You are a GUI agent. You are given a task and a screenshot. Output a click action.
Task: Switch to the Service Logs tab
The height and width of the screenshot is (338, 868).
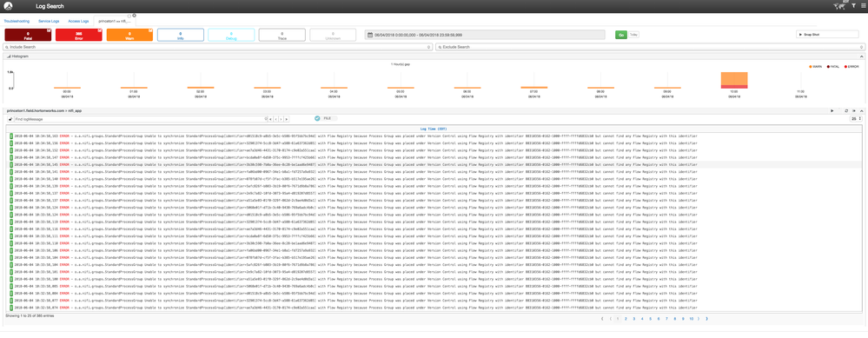point(49,21)
